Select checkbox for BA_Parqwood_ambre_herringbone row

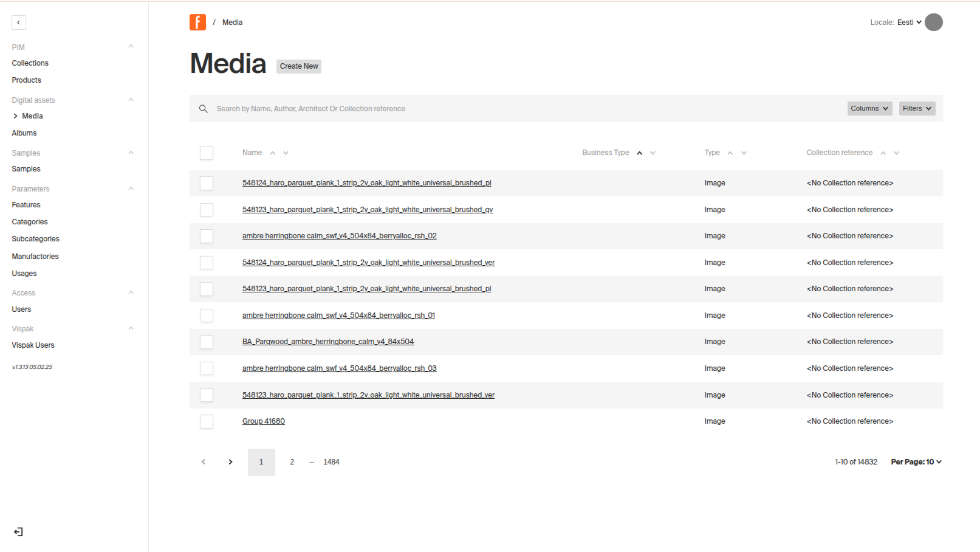click(207, 342)
